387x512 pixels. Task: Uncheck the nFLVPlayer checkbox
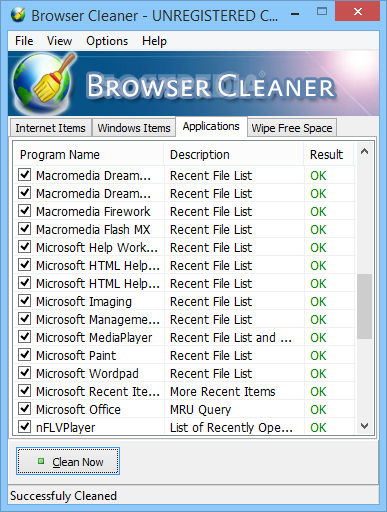[x=25, y=427]
